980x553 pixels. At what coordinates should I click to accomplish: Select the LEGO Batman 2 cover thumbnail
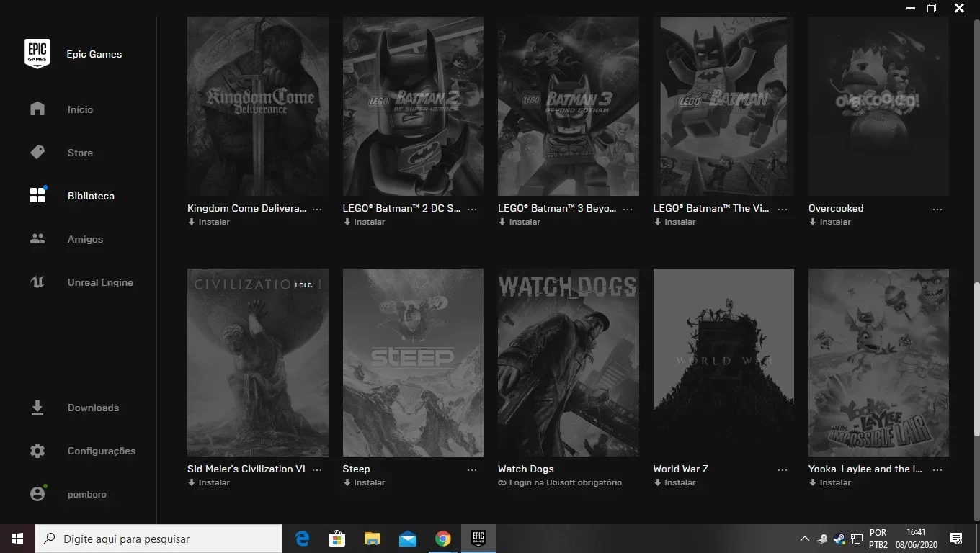coord(413,106)
